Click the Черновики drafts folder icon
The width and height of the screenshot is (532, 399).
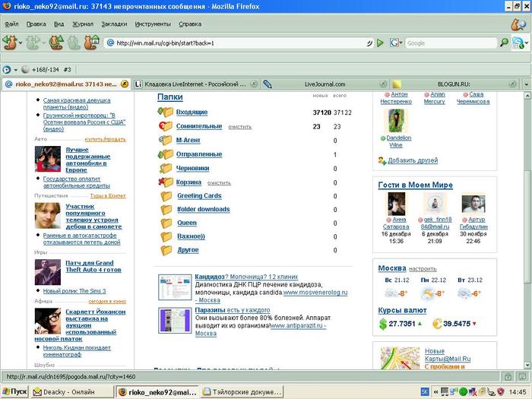[x=166, y=168]
